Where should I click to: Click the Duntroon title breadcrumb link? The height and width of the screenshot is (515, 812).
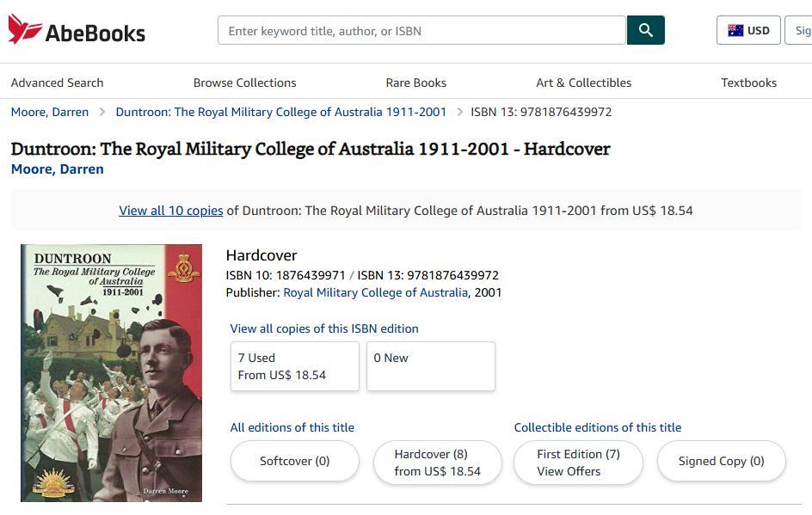point(280,112)
